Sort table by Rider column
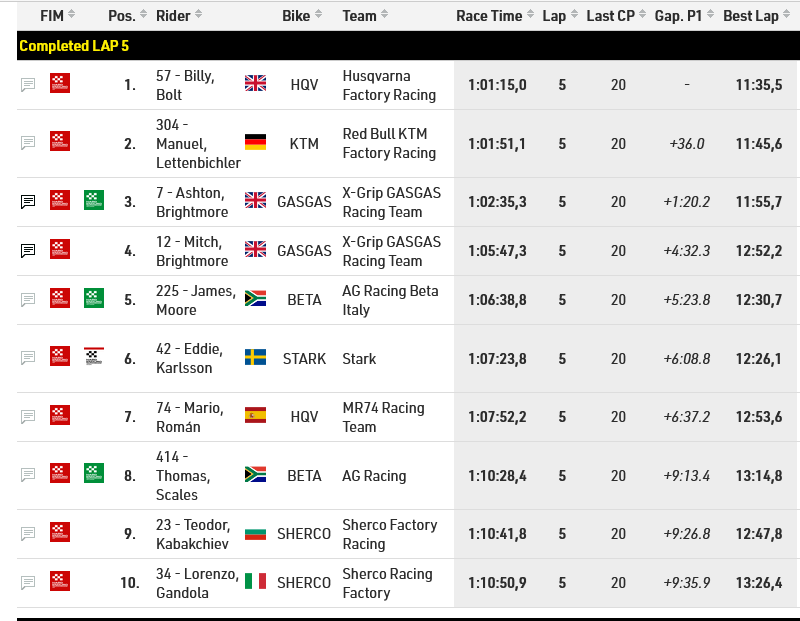This screenshot has height=621, width=800. (x=179, y=16)
